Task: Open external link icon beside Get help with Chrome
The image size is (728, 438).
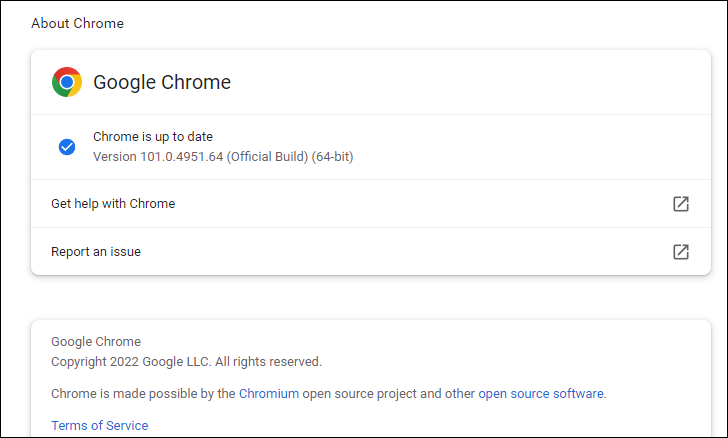Action: [681, 204]
